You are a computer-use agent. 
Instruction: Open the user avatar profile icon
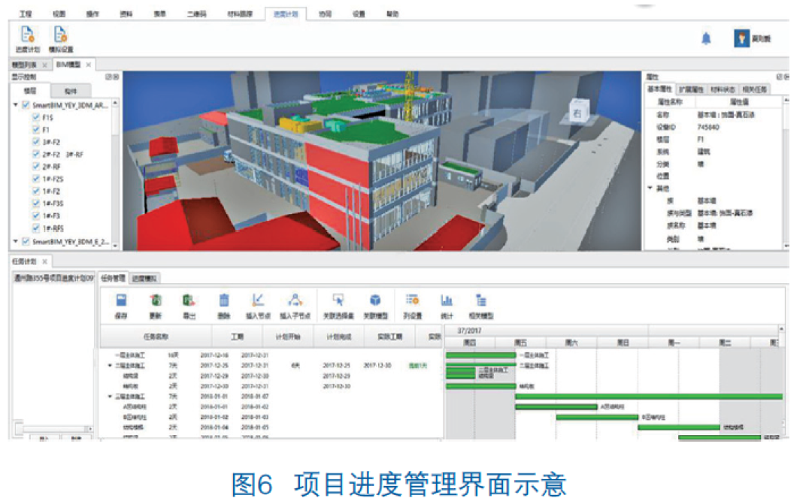coord(741,38)
